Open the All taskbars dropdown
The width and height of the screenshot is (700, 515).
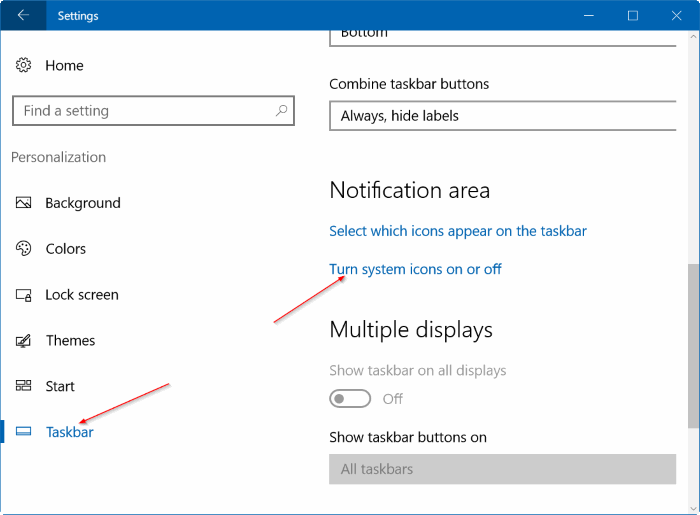[503, 469]
